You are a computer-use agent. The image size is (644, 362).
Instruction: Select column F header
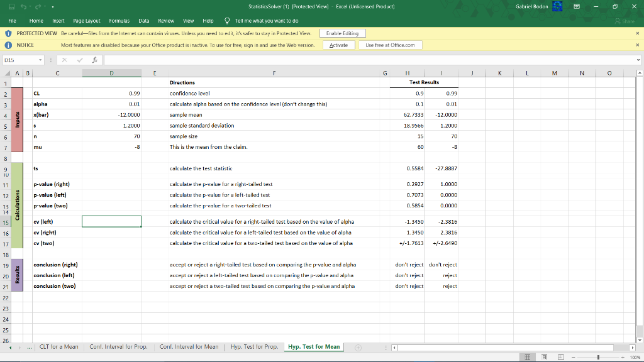[x=274, y=73]
